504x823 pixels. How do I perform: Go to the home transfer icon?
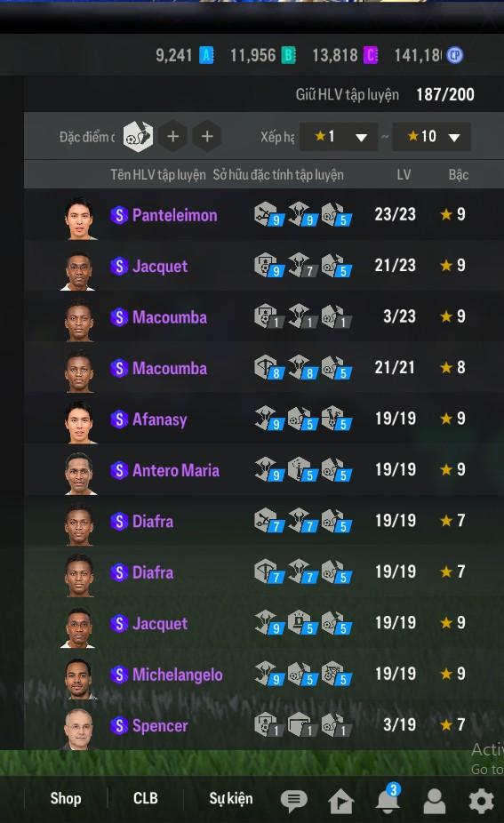[340, 801]
